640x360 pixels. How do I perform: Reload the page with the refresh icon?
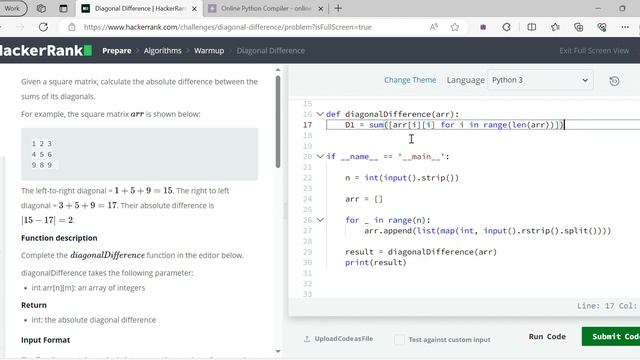(43, 27)
